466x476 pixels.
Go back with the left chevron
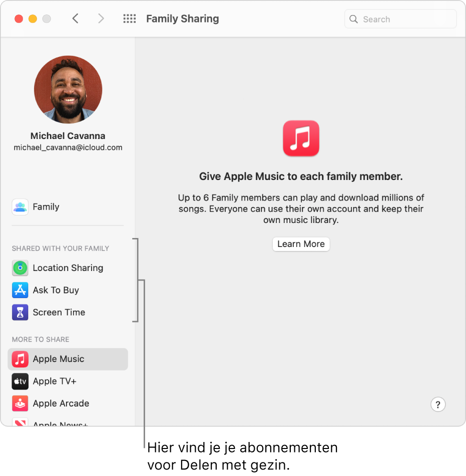click(76, 19)
